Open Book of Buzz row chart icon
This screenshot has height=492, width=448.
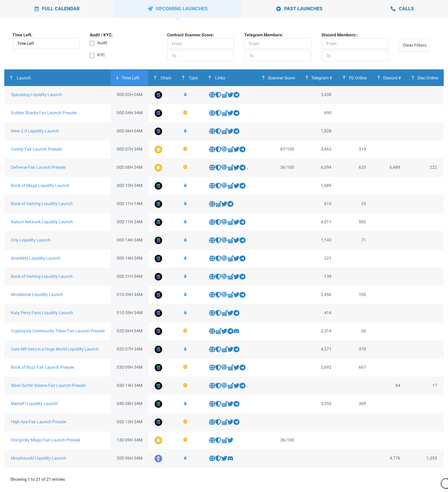[230, 367]
